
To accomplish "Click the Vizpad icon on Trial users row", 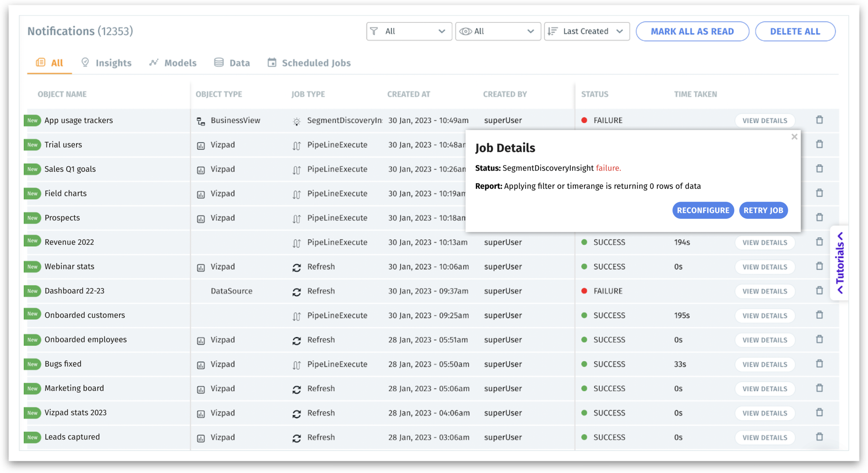I will point(200,145).
